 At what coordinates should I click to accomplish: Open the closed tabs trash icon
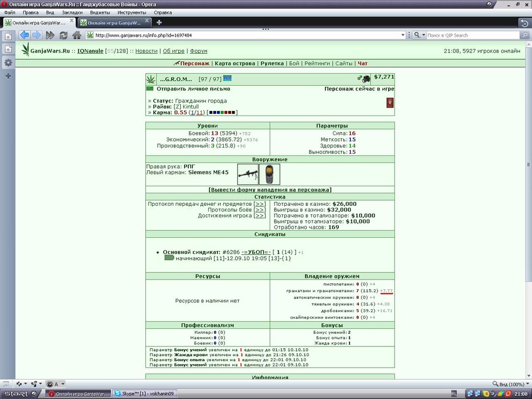524,23
